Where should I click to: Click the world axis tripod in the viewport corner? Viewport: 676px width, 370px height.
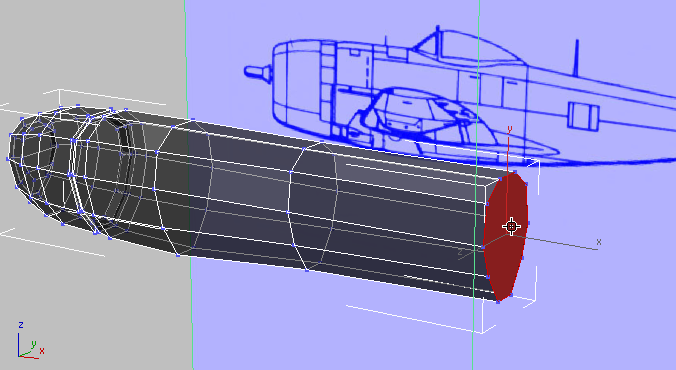[x=30, y=341]
